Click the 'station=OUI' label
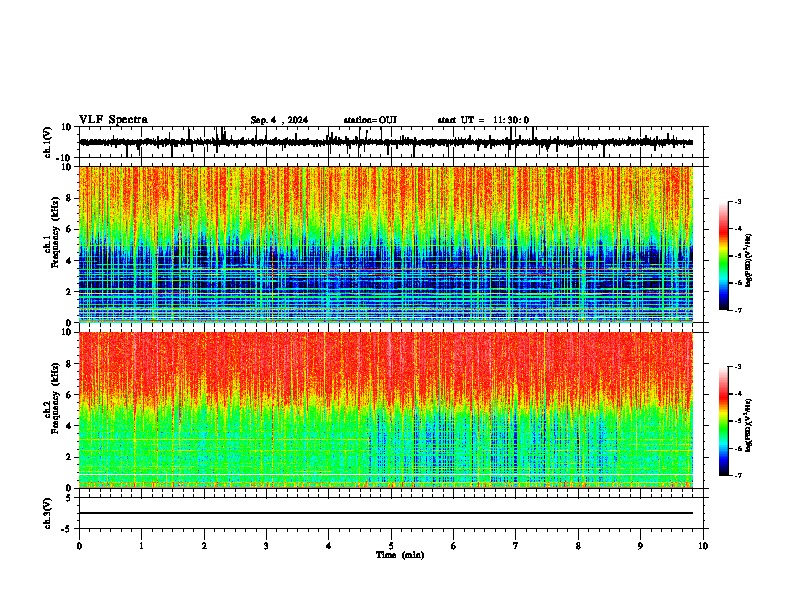 point(370,120)
